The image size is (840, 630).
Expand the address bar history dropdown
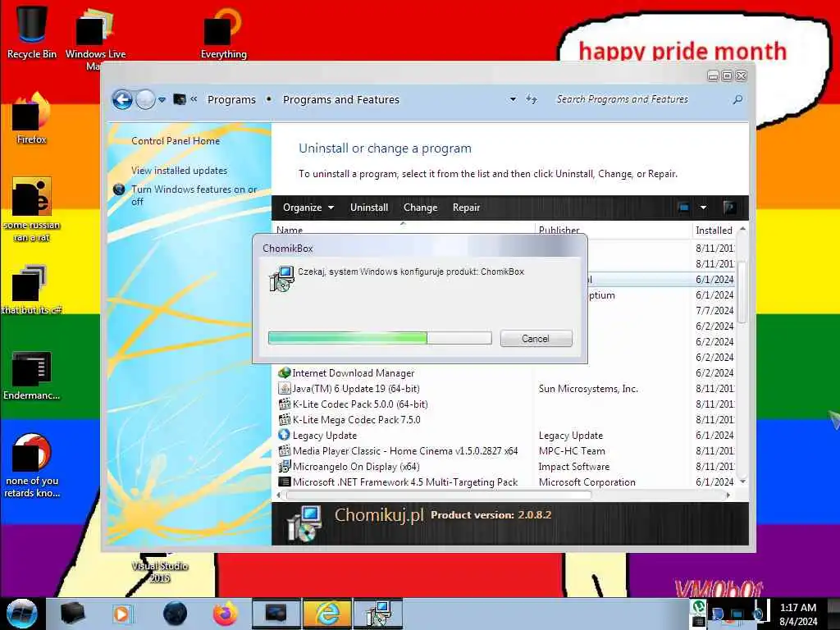pos(513,99)
